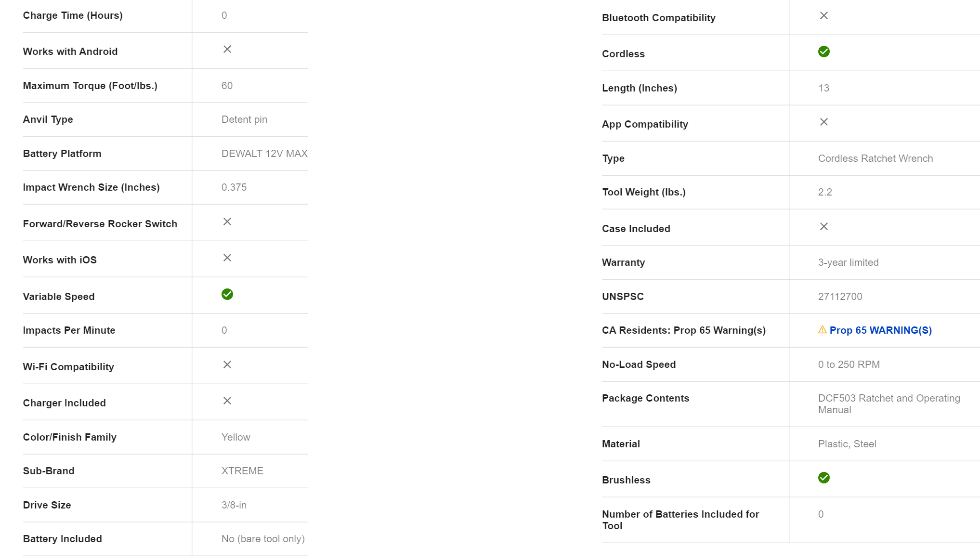
Task: Click the green checkmark for Brushless
Action: tap(823, 478)
